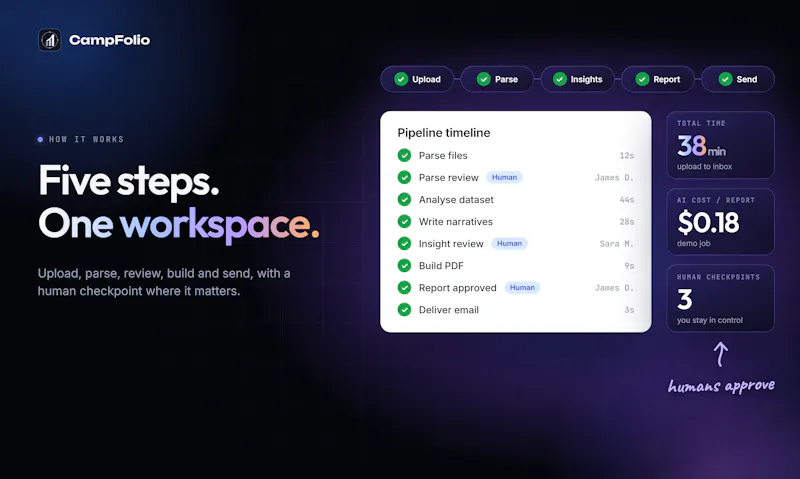Click the 'Report approved' row label
The image size is (800, 479).
[457, 288]
